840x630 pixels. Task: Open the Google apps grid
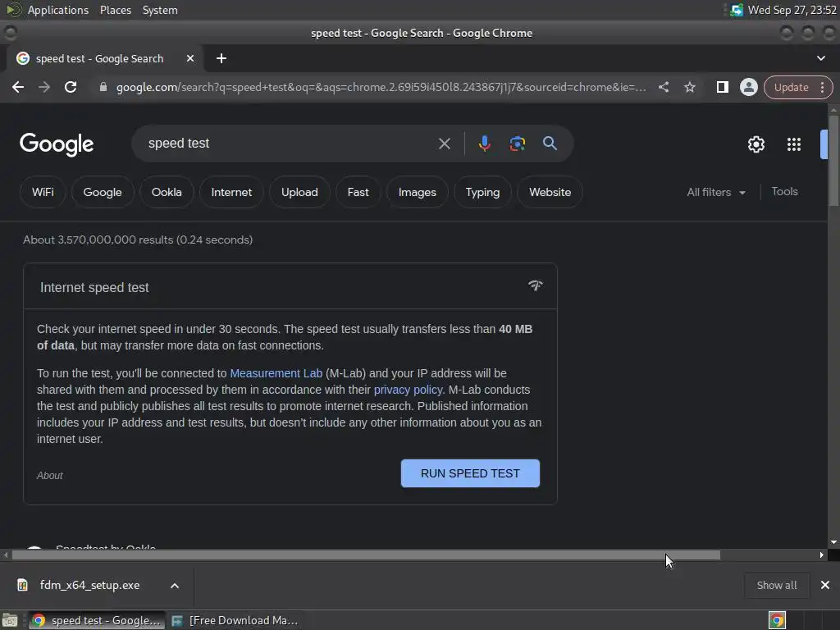[793, 144]
